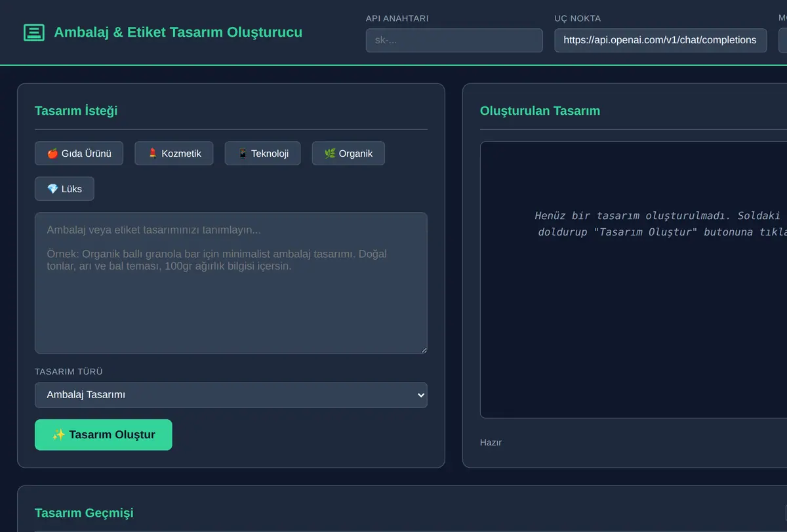Screen dimensions: 787x532
Task: Click the UÇ NOKTA label
Action: [x=577, y=18]
